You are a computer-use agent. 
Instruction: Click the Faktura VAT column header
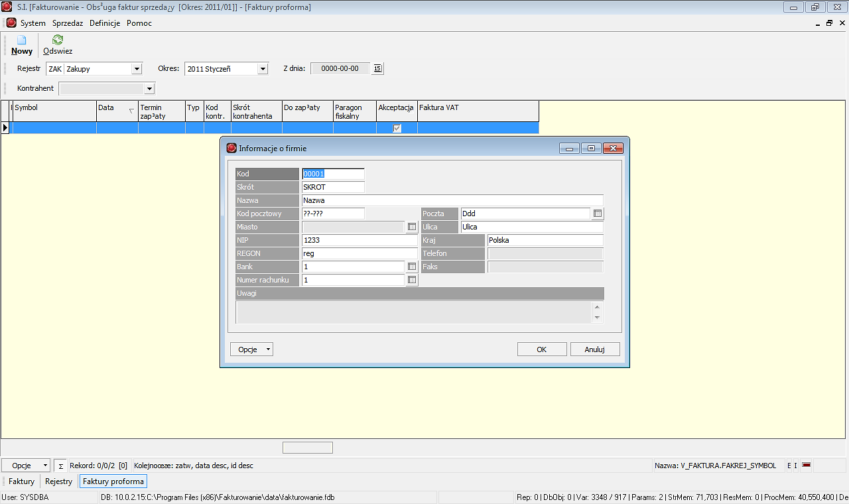pos(478,111)
